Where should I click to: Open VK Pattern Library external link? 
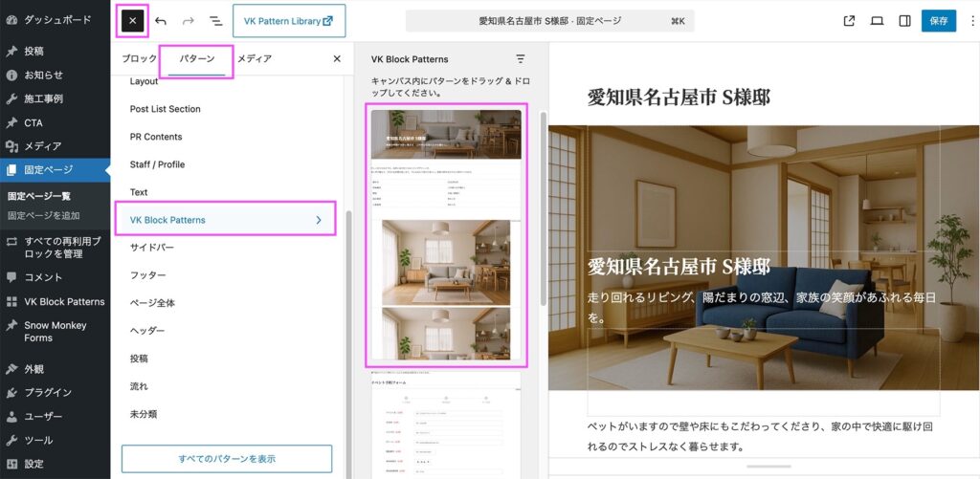click(288, 20)
